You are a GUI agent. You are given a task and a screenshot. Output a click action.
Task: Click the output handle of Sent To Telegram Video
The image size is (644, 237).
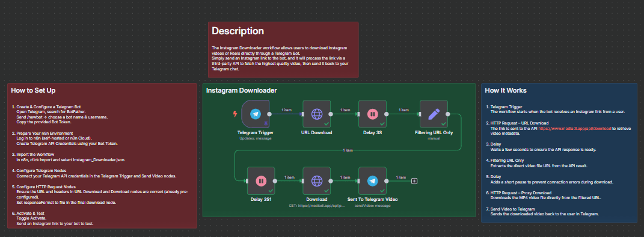386,180
